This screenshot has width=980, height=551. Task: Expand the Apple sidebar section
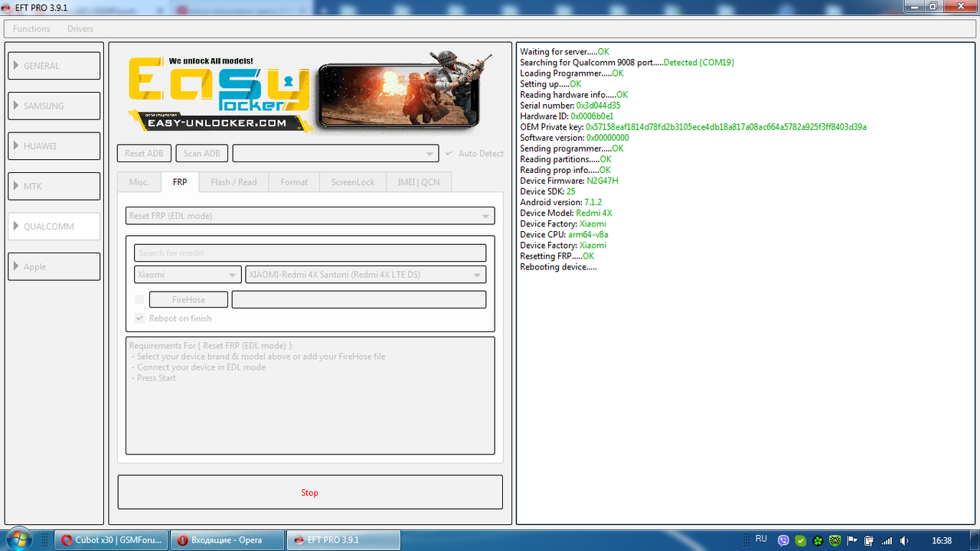(x=54, y=266)
